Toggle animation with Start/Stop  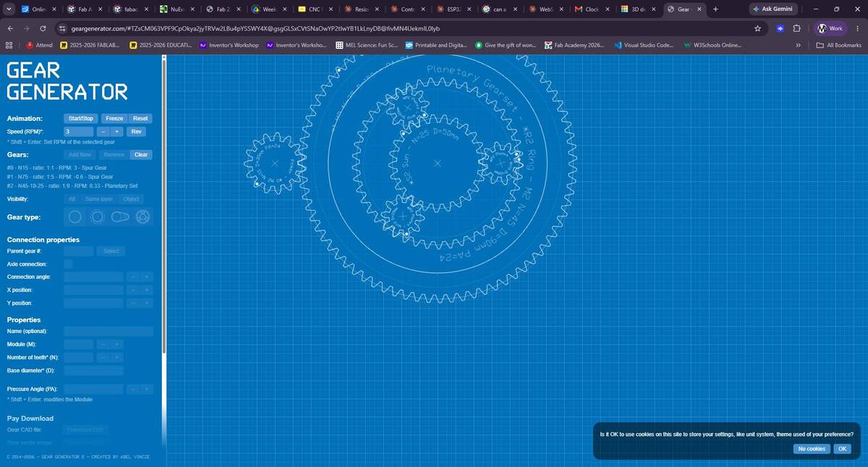click(x=81, y=118)
